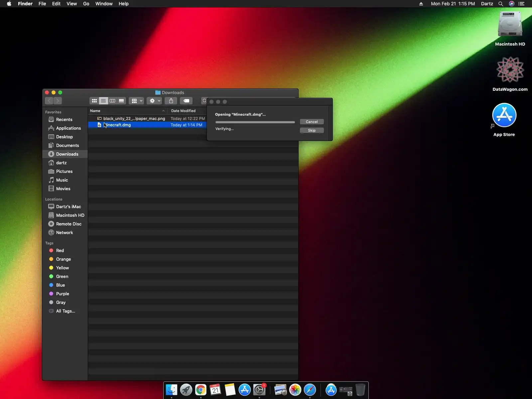Open Calendar from the Dock

215,390
